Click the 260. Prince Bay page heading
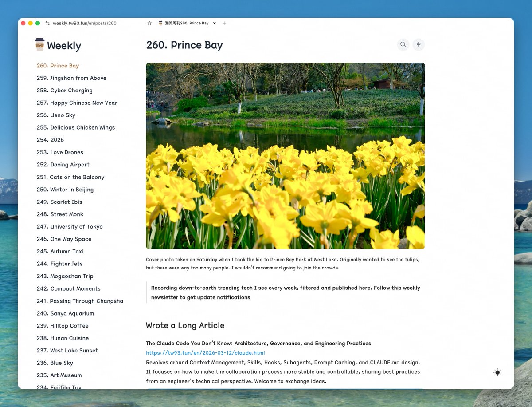532x407 pixels. [184, 45]
